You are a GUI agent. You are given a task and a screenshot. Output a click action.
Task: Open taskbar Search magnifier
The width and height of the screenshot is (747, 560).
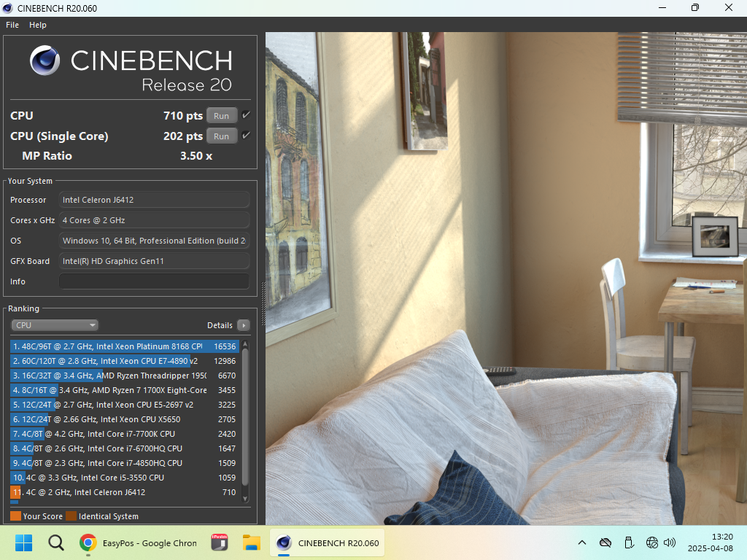click(56, 542)
